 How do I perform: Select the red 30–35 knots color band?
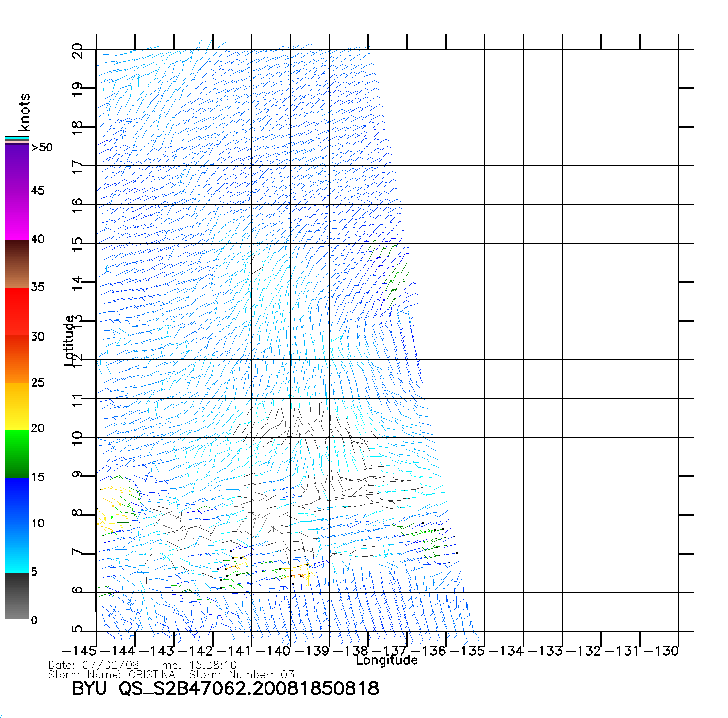pos(17,311)
